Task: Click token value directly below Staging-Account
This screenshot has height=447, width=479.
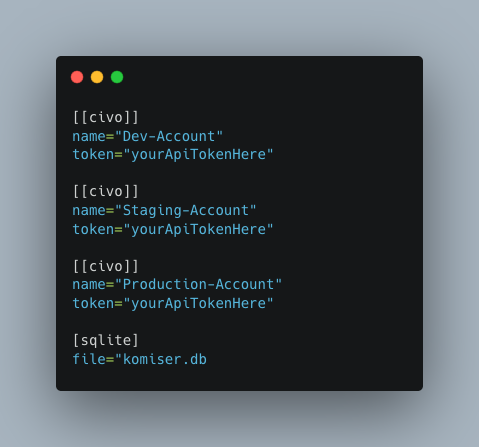Action: click(198, 229)
